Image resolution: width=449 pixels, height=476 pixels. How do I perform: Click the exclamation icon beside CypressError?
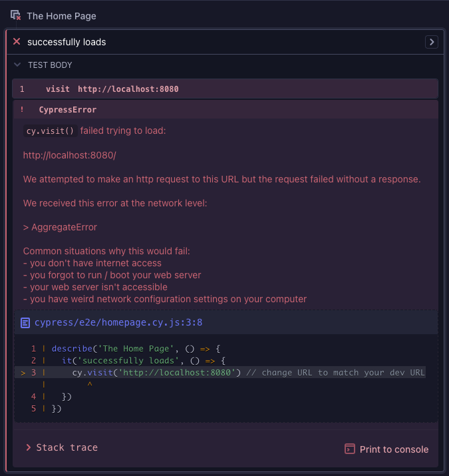[22, 110]
